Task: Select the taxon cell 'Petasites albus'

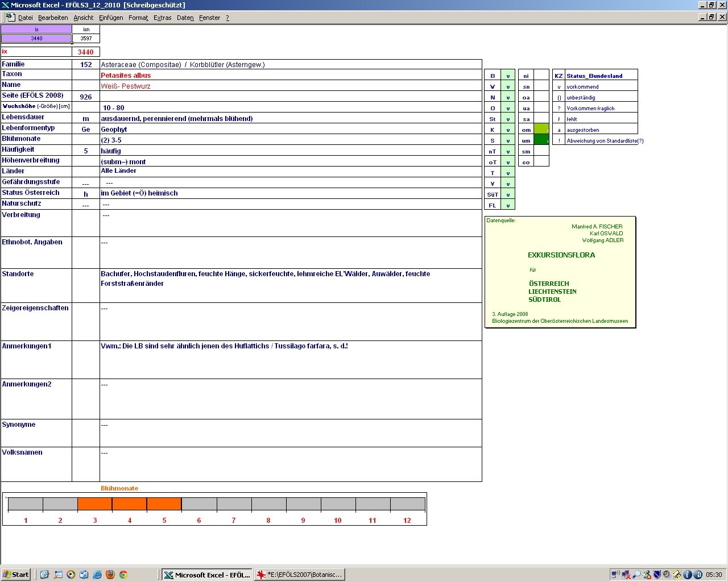Action: point(291,75)
